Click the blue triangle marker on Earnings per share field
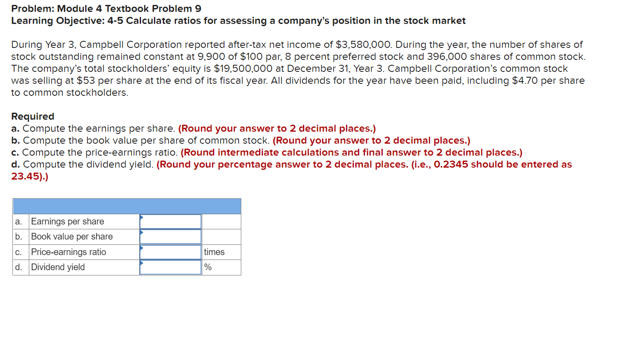644x346 pixels. click(142, 217)
